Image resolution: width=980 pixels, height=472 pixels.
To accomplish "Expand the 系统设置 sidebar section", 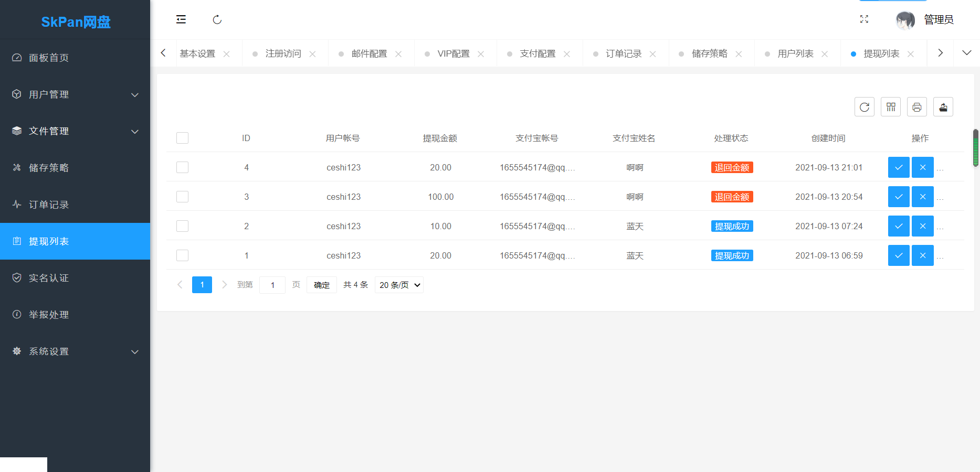I will [x=75, y=351].
